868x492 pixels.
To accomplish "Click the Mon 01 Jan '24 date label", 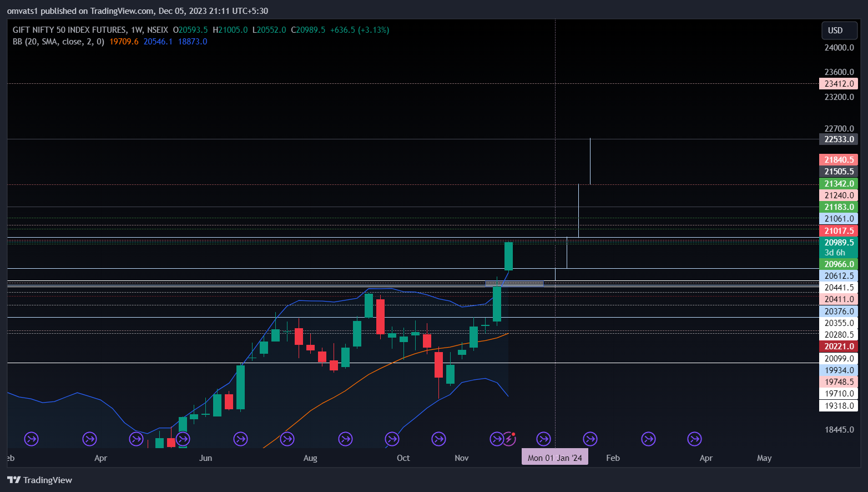I will (555, 458).
